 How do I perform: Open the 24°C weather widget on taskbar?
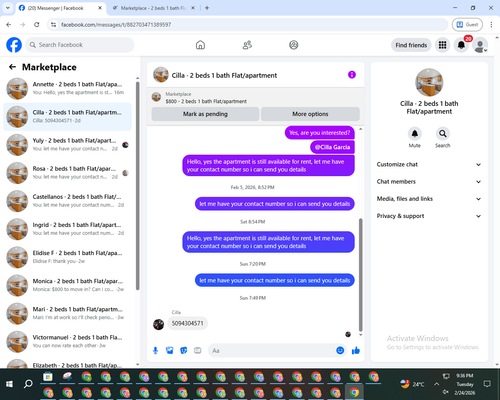pyautogui.click(x=412, y=384)
